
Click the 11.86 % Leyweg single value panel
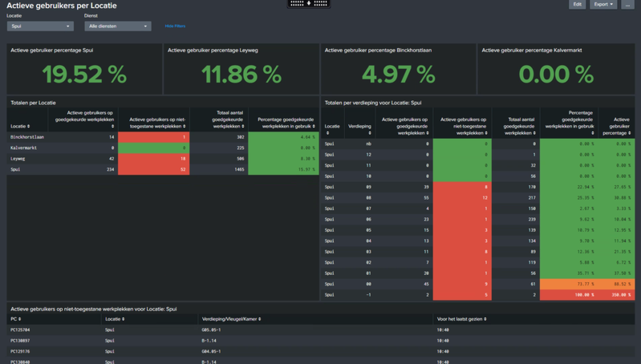click(x=241, y=74)
